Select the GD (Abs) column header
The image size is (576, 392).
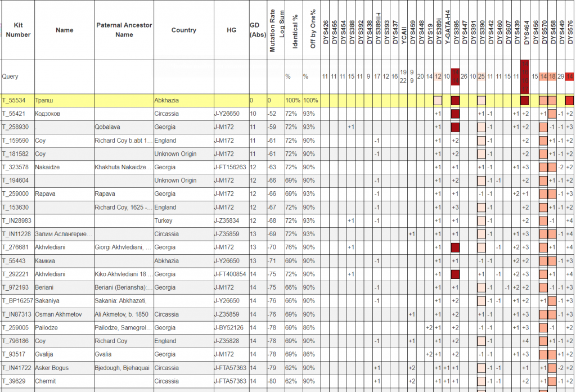coord(258,30)
